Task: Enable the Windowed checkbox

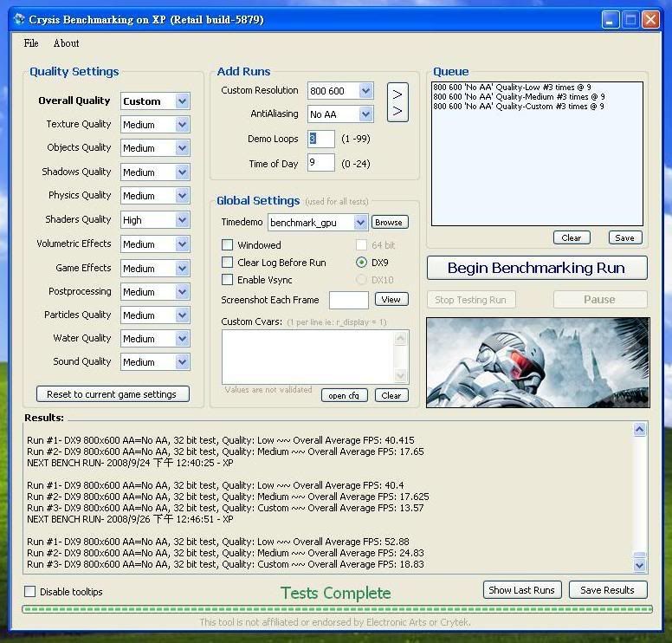Action: click(227, 245)
